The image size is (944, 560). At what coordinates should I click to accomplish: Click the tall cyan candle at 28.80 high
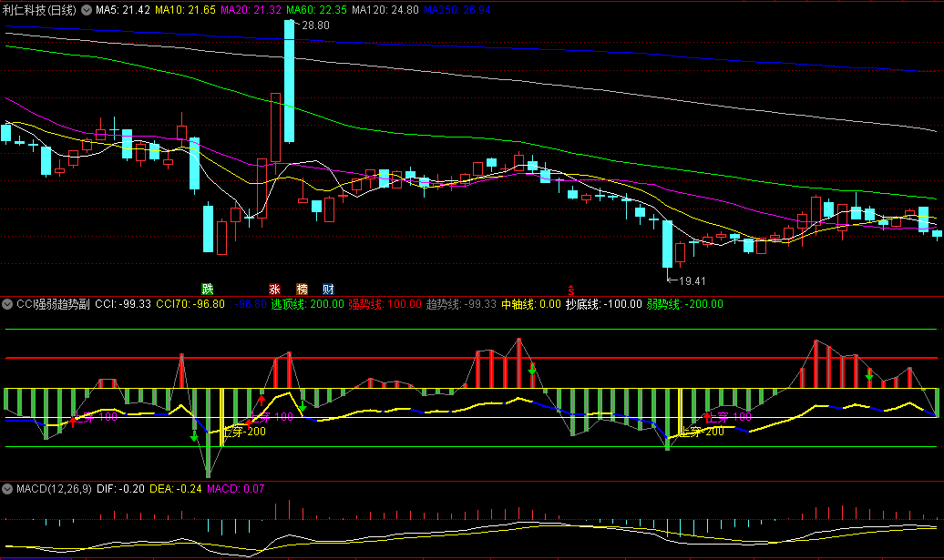point(290,81)
